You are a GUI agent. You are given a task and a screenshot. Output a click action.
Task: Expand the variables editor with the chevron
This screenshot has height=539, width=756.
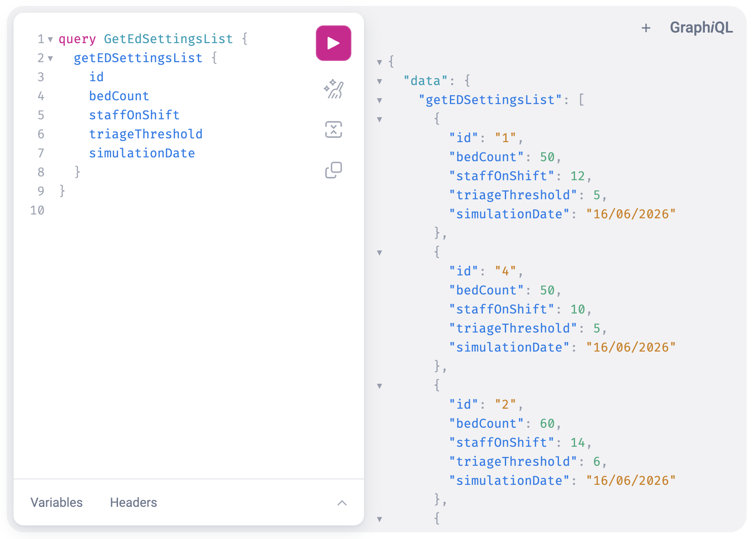point(342,503)
